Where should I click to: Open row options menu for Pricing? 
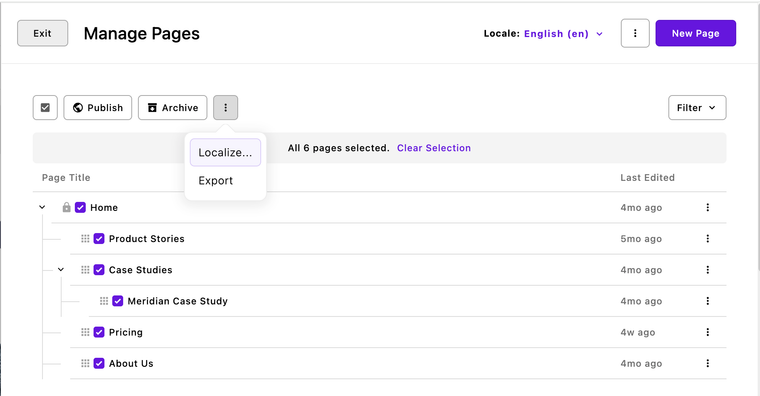coord(708,332)
